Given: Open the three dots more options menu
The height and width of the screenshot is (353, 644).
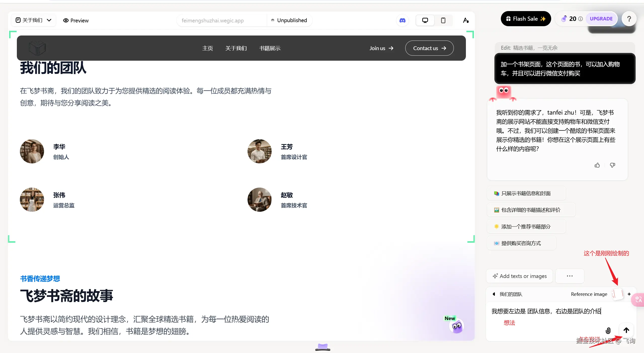Looking at the screenshot, I should [x=570, y=276].
